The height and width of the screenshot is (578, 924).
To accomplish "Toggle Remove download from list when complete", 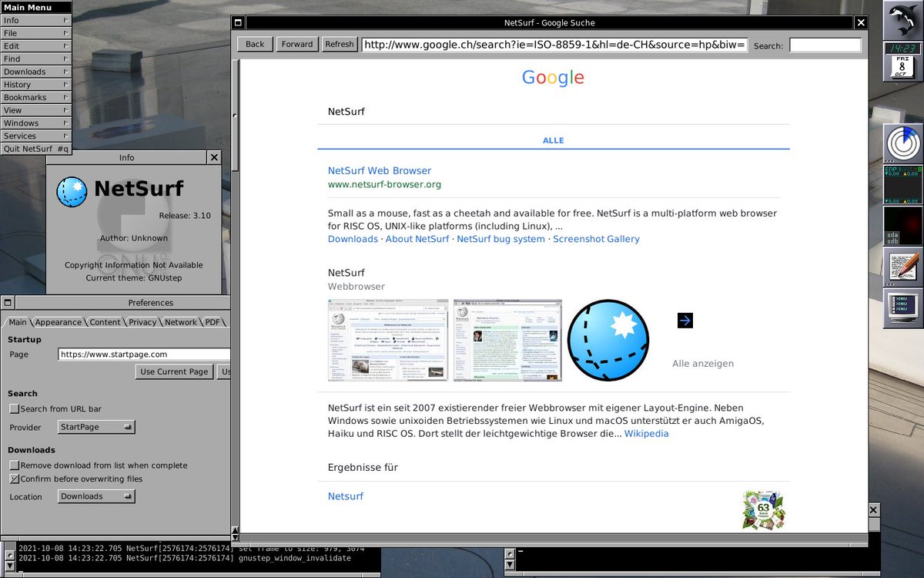I will coord(15,465).
